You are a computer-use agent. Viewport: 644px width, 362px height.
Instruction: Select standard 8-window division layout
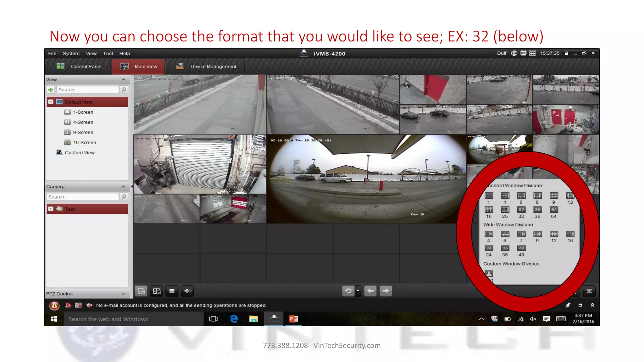(x=538, y=196)
